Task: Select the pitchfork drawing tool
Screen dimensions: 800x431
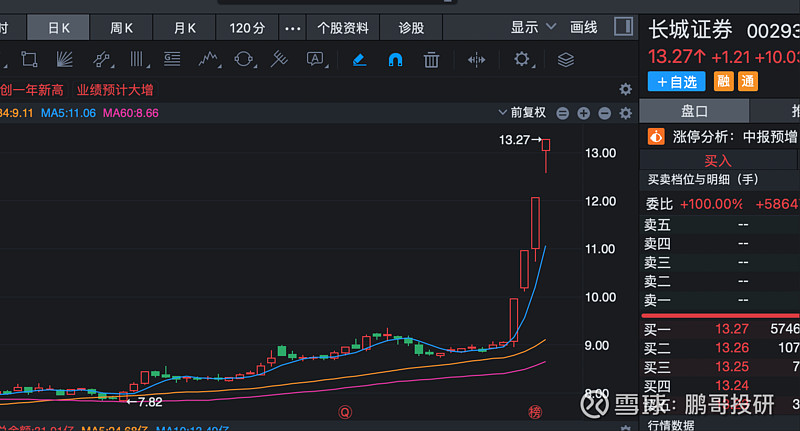Action: click(x=279, y=60)
